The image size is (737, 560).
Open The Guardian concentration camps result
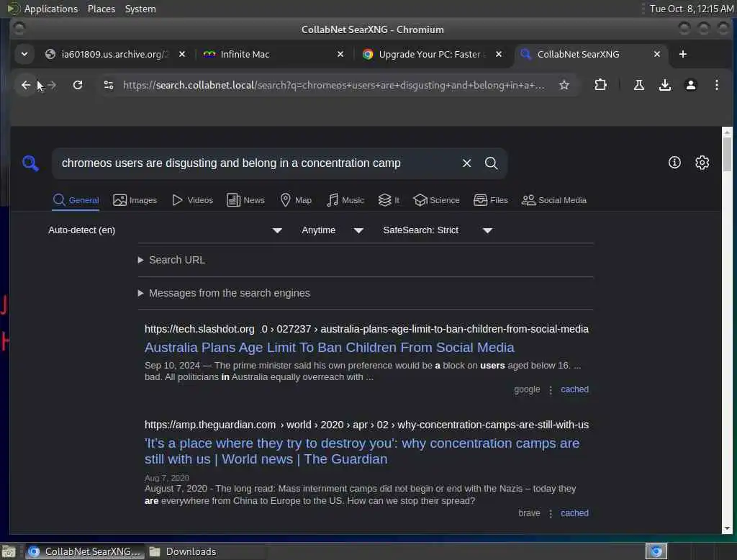point(362,451)
